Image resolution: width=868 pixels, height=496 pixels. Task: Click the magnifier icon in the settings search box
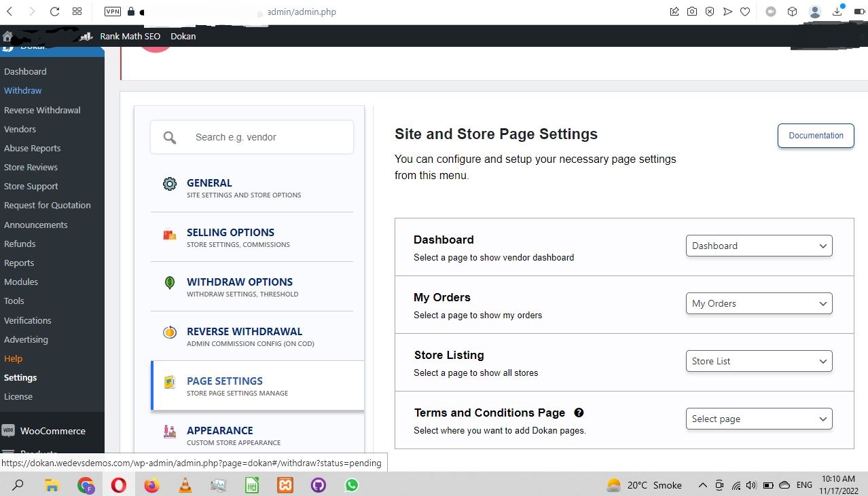click(169, 136)
